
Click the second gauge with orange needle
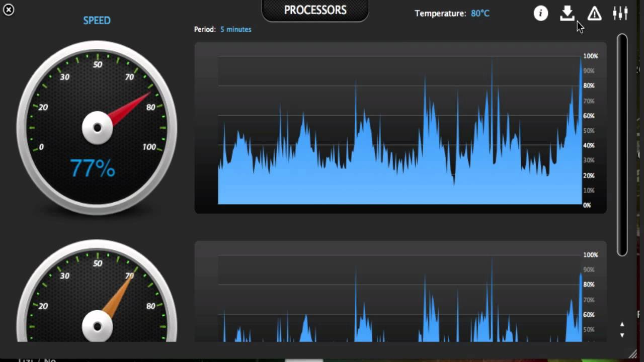click(x=97, y=291)
